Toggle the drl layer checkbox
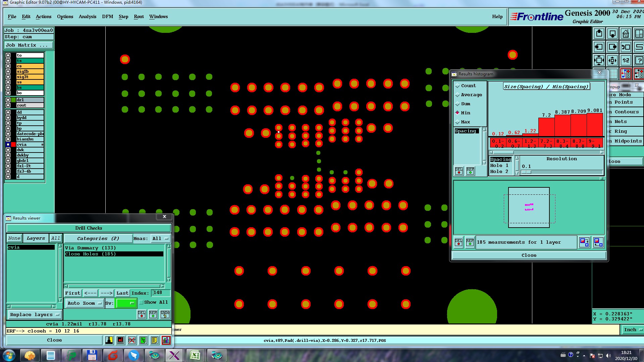 [x=8, y=100]
